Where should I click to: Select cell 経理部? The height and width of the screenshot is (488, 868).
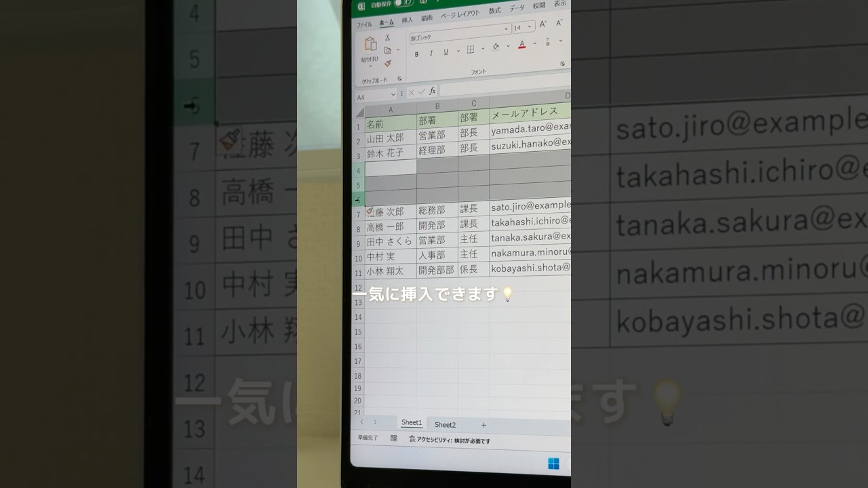(437, 150)
